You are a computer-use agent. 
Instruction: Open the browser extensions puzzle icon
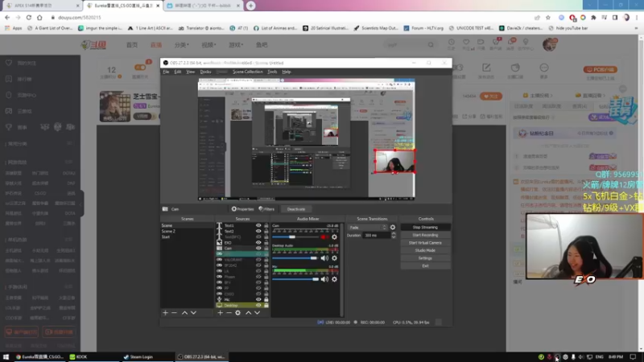coord(593,18)
